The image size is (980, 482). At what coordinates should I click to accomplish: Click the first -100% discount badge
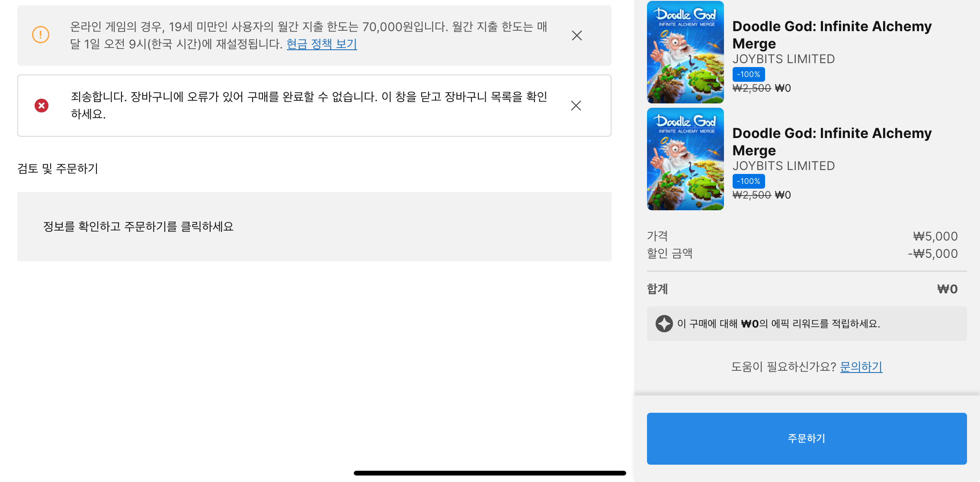click(x=749, y=74)
